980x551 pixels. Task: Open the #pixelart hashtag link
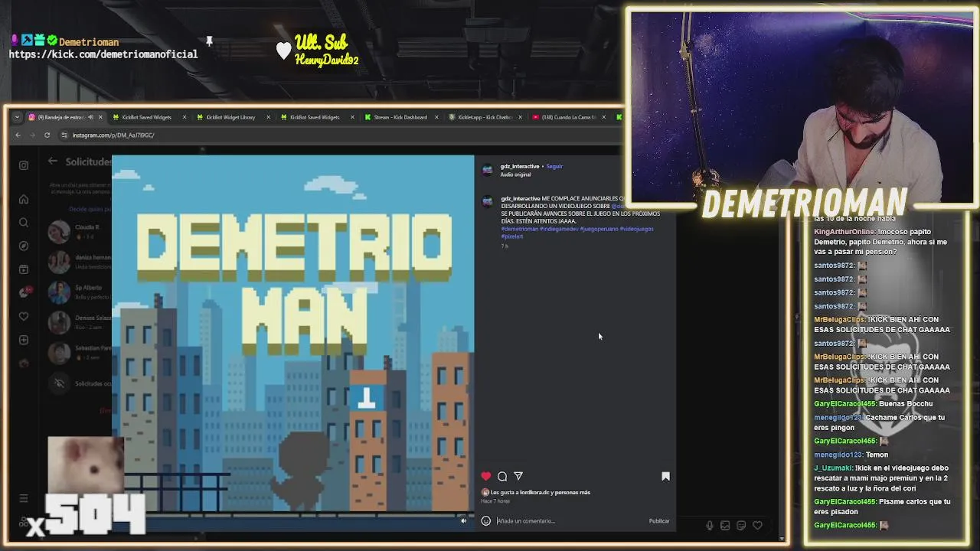click(512, 236)
